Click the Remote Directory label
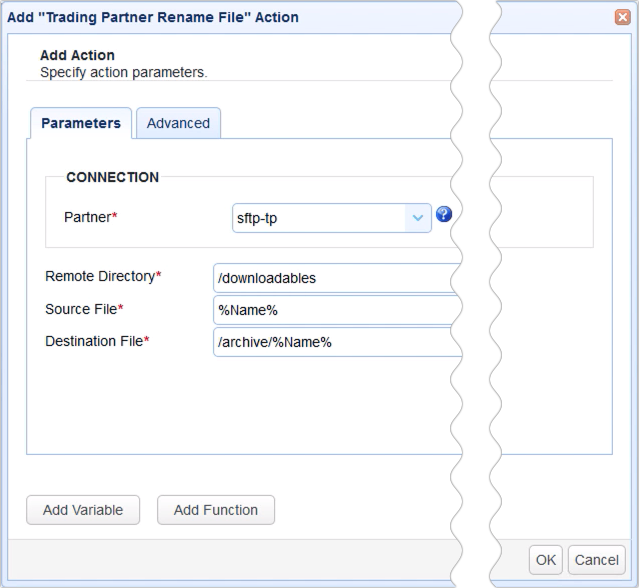The image size is (639, 588). point(103,276)
